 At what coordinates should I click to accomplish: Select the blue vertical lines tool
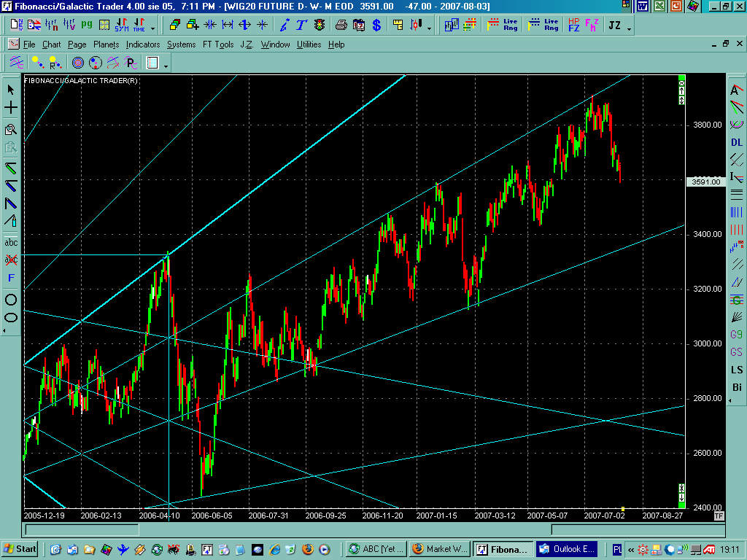pyautogui.click(x=737, y=212)
